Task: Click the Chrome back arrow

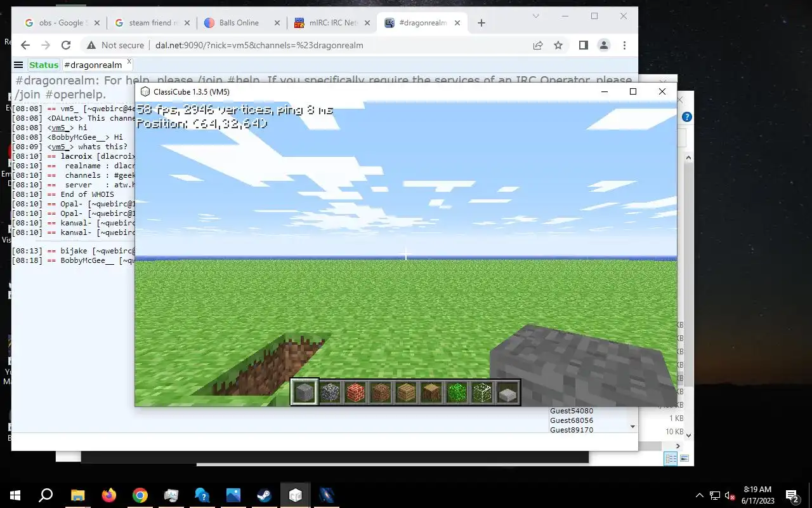Action: pyautogui.click(x=25, y=45)
